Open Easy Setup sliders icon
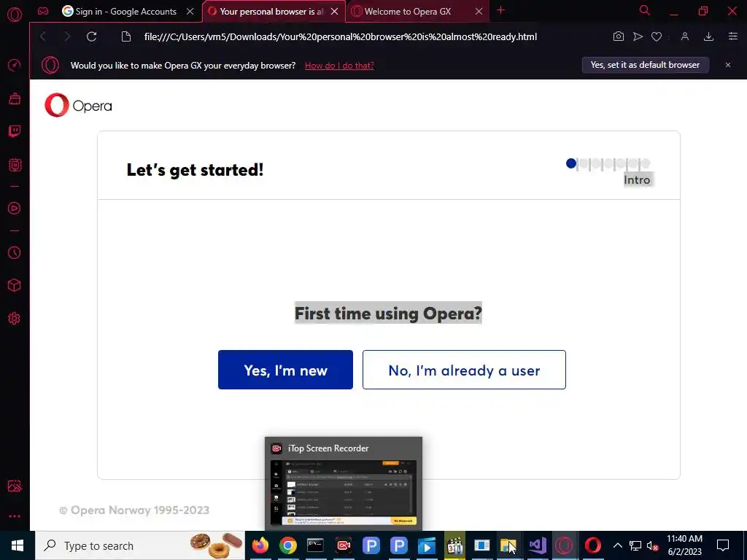Screen dimensions: 747x560 (x=732, y=36)
